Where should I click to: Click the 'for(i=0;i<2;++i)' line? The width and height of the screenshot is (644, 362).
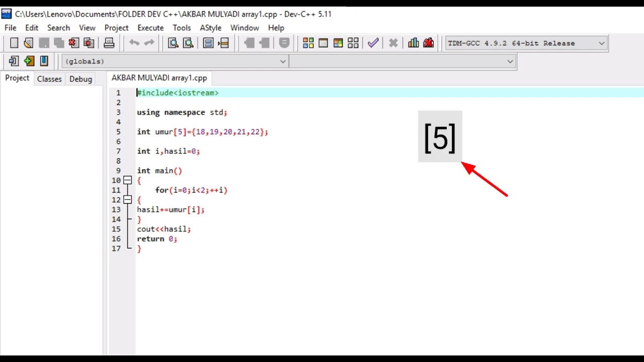191,190
